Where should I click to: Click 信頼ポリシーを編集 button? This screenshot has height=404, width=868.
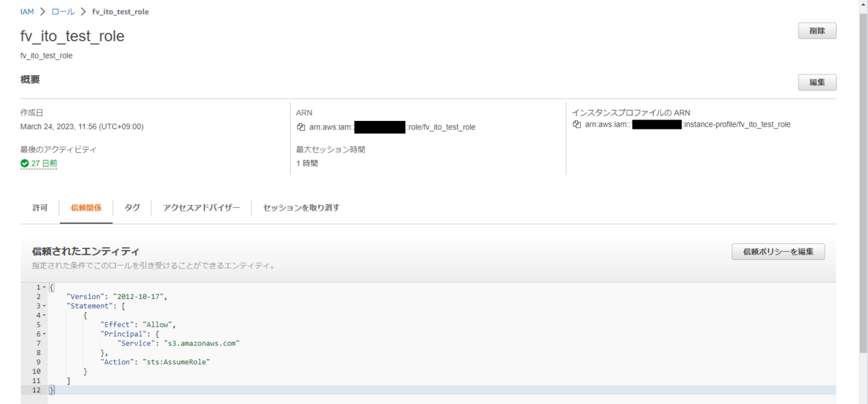[778, 252]
